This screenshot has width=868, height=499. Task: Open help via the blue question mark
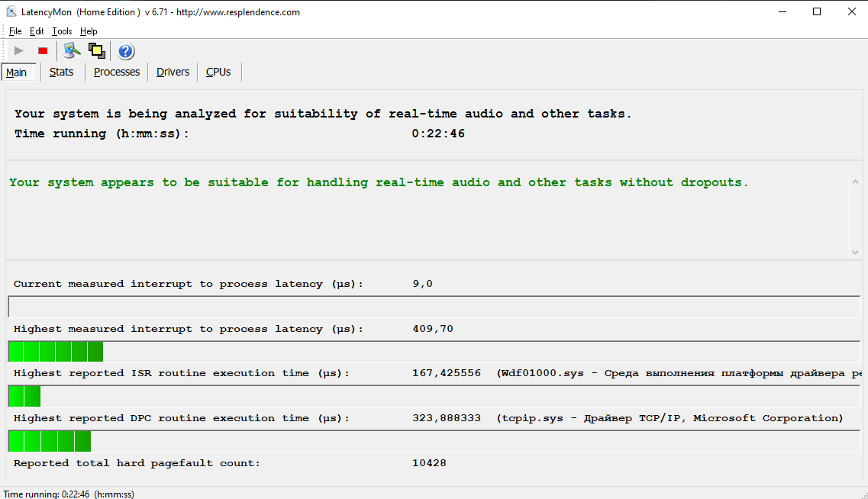[x=126, y=51]
